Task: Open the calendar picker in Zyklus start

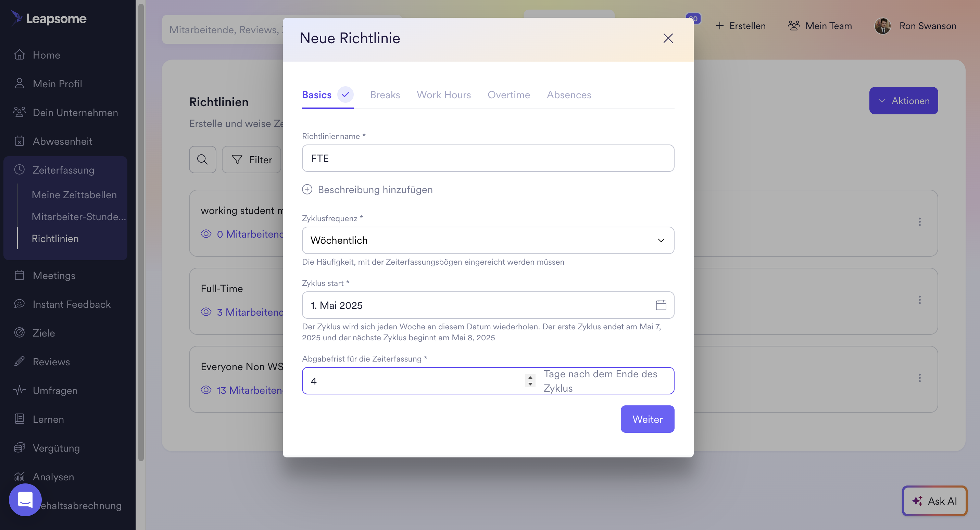Action: click(661, 305)
